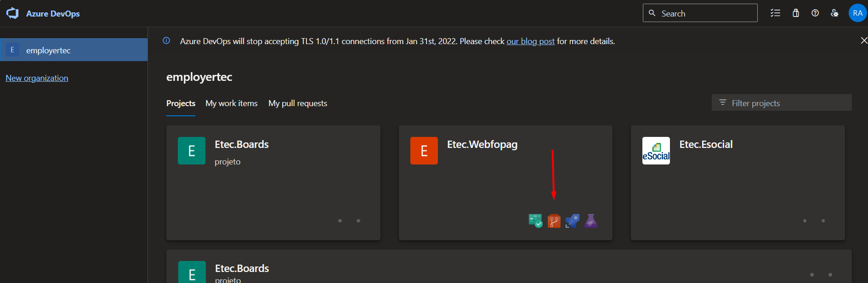Open the work items checklist icon in header
Viewport: 868px width, 283px height.
coord(775,13)
